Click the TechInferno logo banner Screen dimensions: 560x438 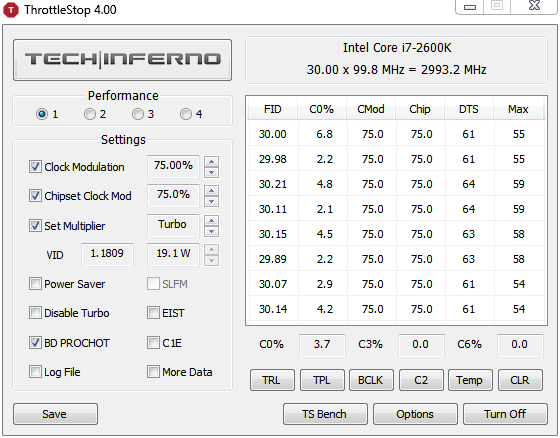(122, 60)
